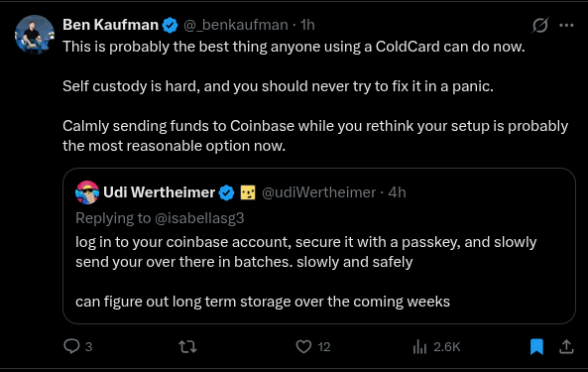This screenshot has height=372, width=588.
Task: Open Ben Kaufman's profile picture
Action: (35, 35)
